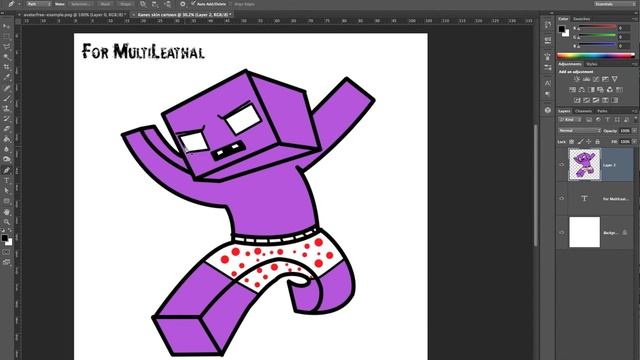Toggle Auto Add/Delete checkbox
640x360 pixels.
[193, 4]
